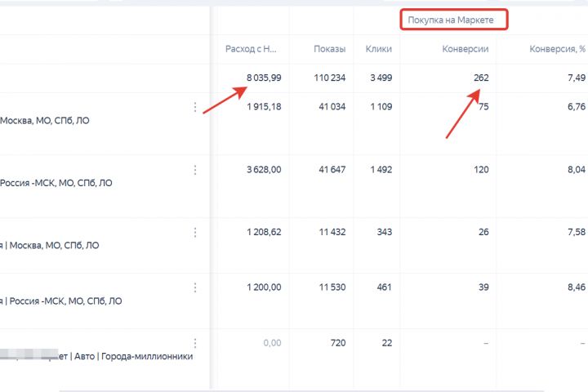The height and width of the screenshot is (392, 588).
Task: Click the Конверсии column header
Action: click(465, 49)
